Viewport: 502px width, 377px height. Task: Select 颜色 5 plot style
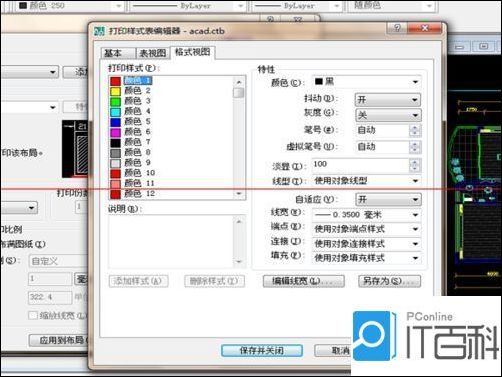coord(137,121)
